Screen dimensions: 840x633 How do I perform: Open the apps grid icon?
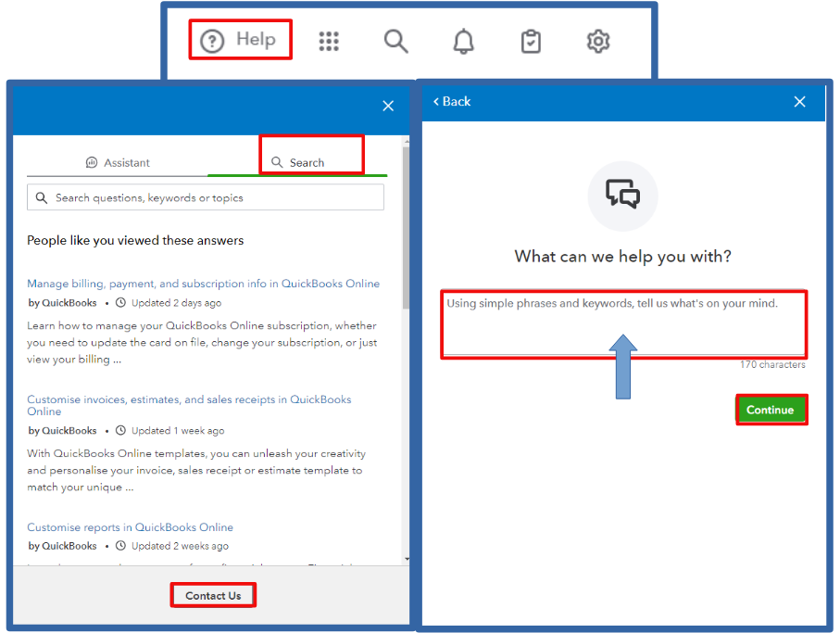click(329, 42)
